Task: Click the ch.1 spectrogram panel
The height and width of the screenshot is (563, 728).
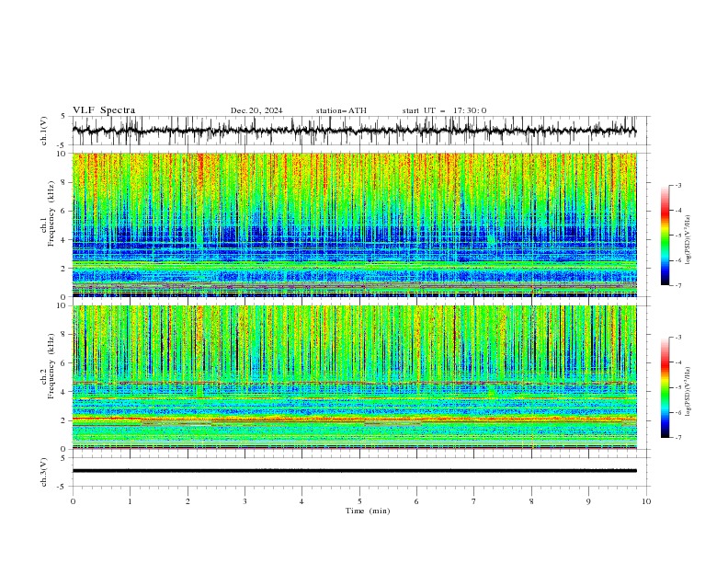Action: click(x=354, y=224)
